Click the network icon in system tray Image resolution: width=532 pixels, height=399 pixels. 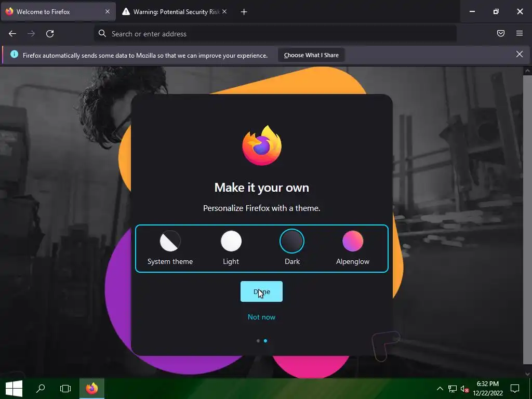pyautogui.click(x=453, y=389)
